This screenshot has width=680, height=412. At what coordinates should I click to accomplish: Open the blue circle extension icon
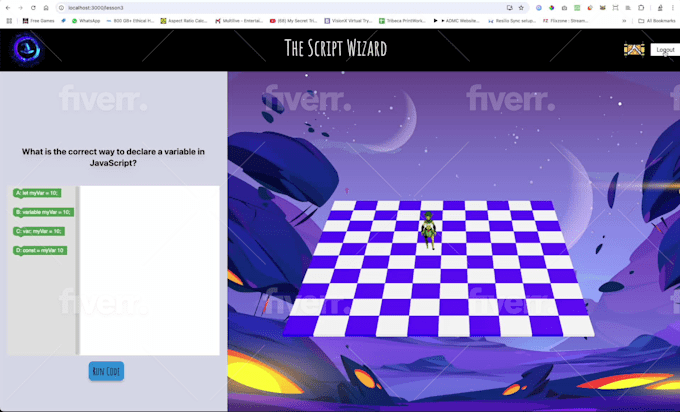[539, 8]
